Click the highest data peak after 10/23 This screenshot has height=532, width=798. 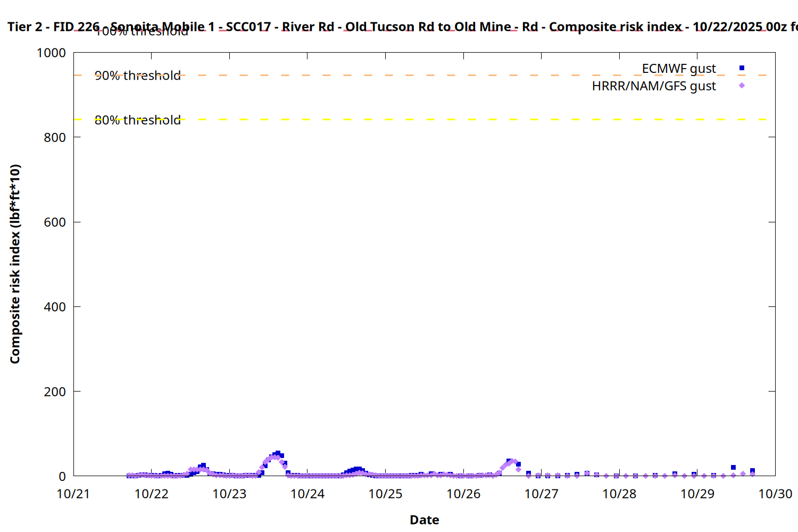pyautogui.click(x=277, y=454)
